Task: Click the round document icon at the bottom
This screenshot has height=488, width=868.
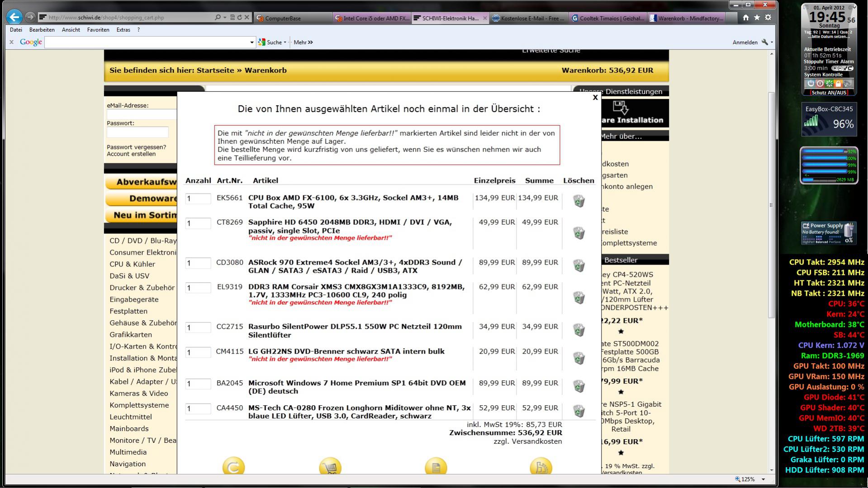Action: [x=436, y=466]
